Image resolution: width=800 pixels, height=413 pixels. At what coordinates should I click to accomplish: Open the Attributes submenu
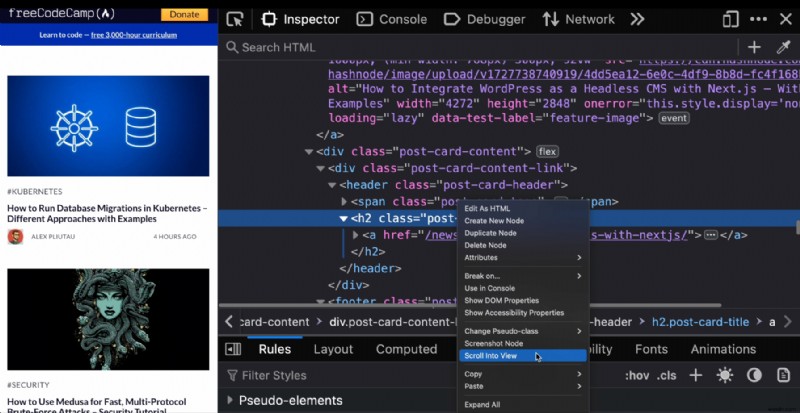coord(523,258)
